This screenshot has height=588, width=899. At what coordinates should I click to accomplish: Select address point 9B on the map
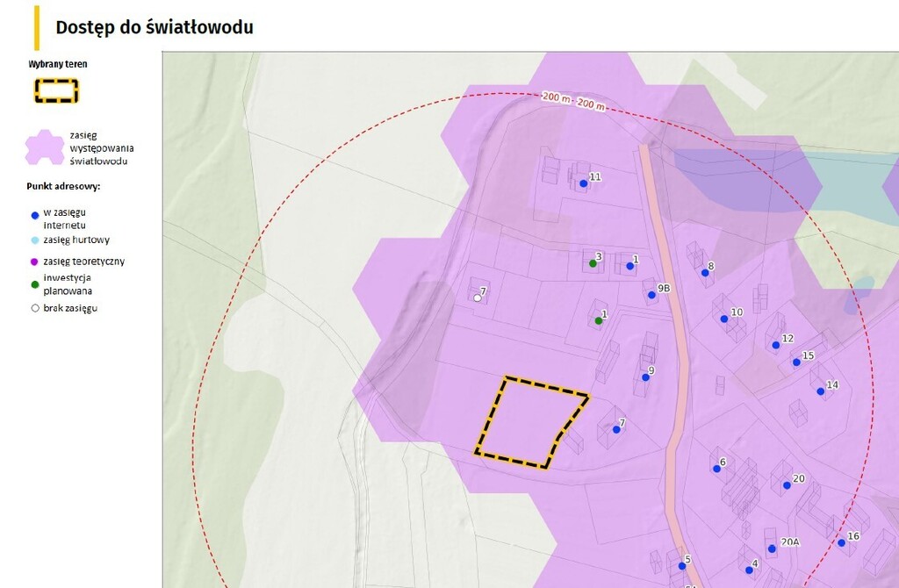651,295
